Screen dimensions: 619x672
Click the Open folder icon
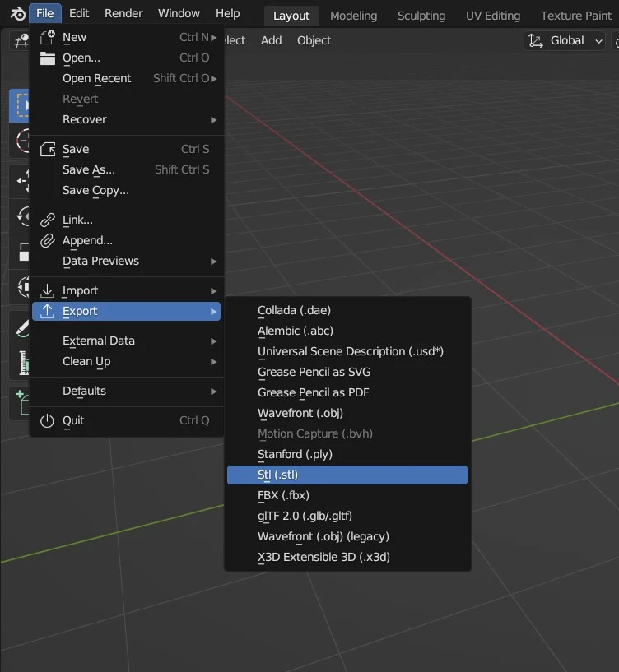[47, 58]
